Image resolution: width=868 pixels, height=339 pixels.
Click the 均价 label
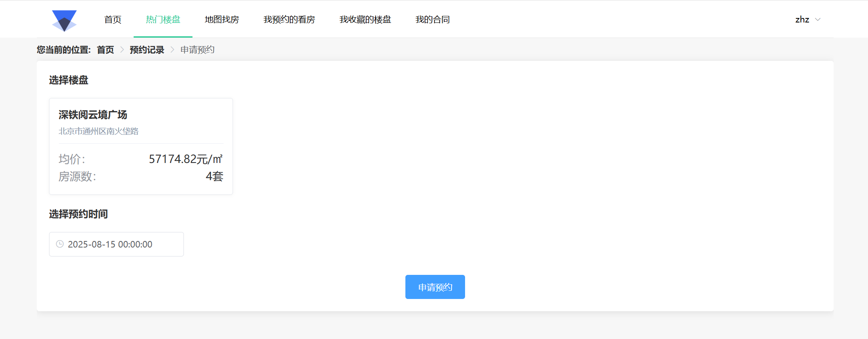(x=72, y=159)
